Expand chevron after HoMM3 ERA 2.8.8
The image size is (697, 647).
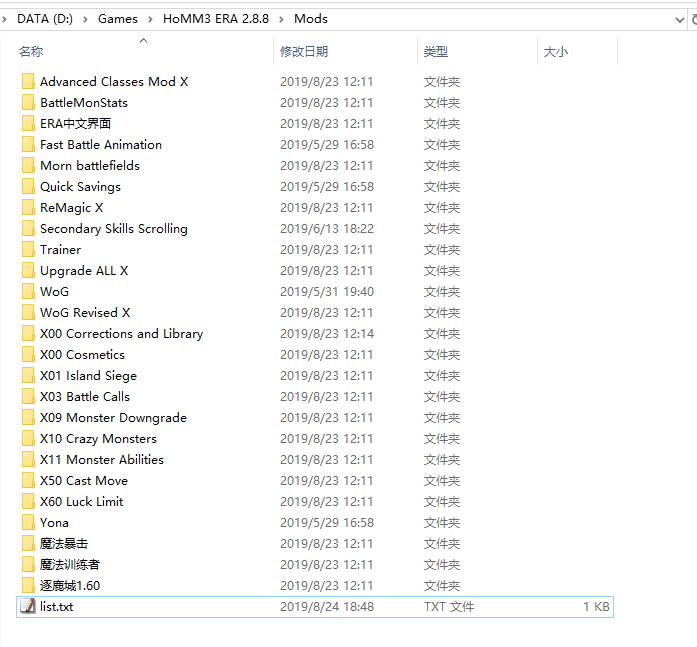coord(281,19)
